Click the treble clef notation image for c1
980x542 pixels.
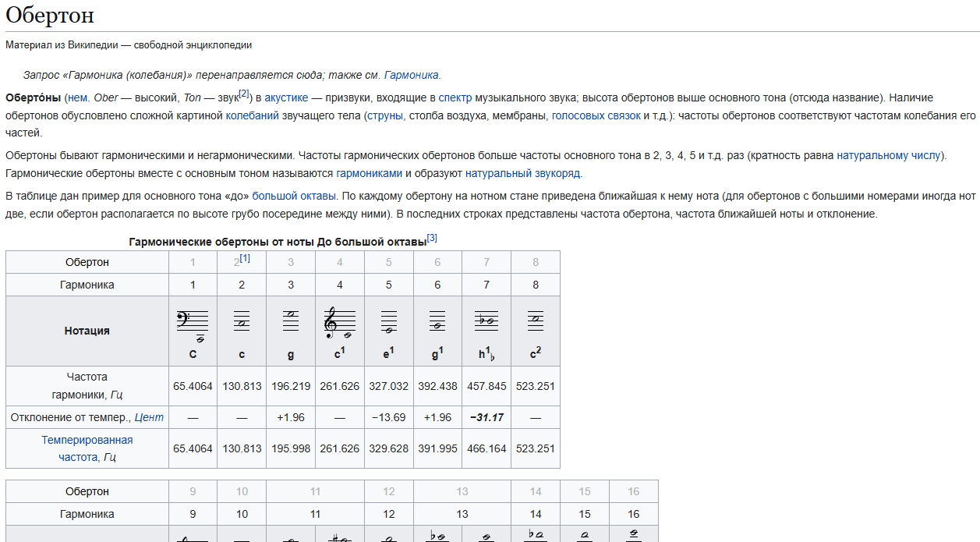pos(339,324)
